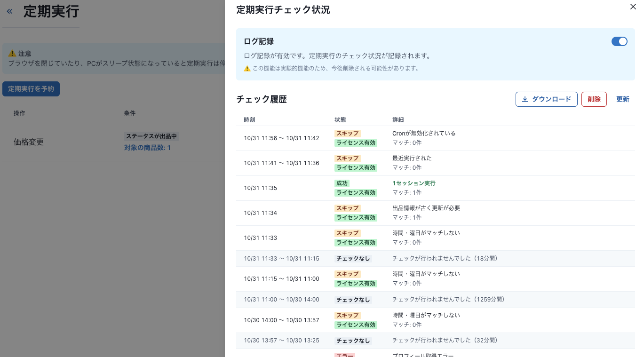This screenshot has height=357, width=644.
Task: Click the 時刻 column header
Action: pyautogui.click(x=249, y=120)
